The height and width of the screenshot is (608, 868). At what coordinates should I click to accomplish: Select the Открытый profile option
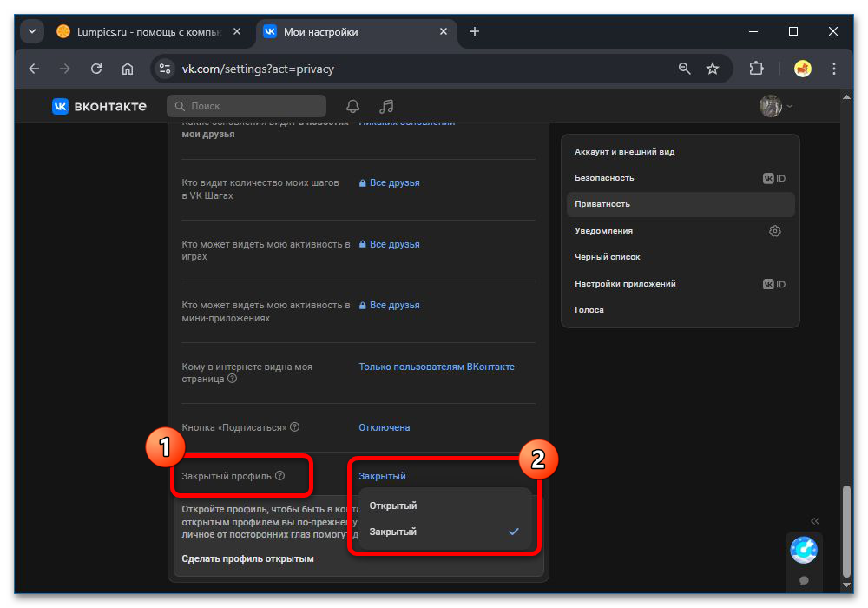(393, 506)
